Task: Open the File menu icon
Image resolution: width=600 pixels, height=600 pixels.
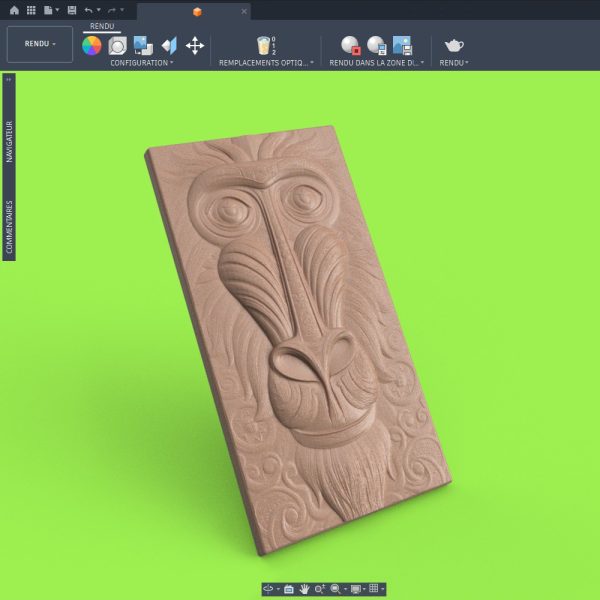Action: pyautogui.click(x=48, y=10)
